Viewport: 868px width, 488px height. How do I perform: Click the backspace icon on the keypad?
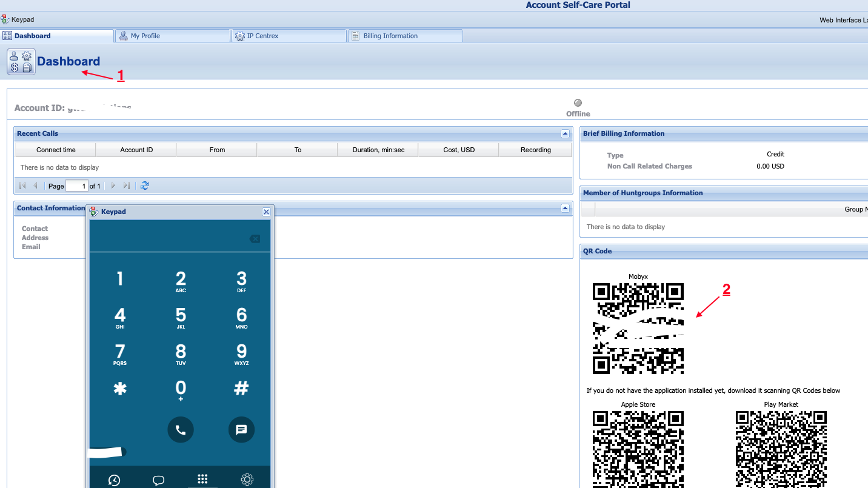(255, 239)
